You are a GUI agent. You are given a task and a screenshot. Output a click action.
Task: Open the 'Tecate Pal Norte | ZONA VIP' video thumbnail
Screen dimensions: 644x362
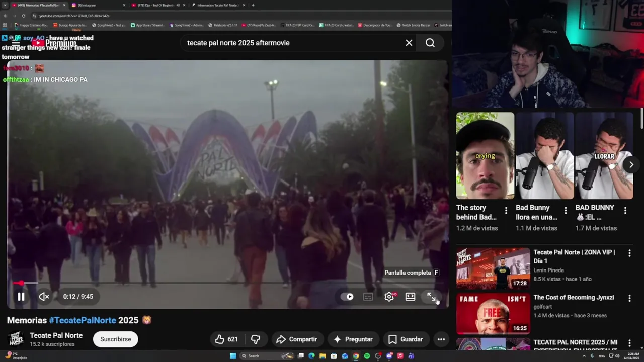tap(493, 268)
